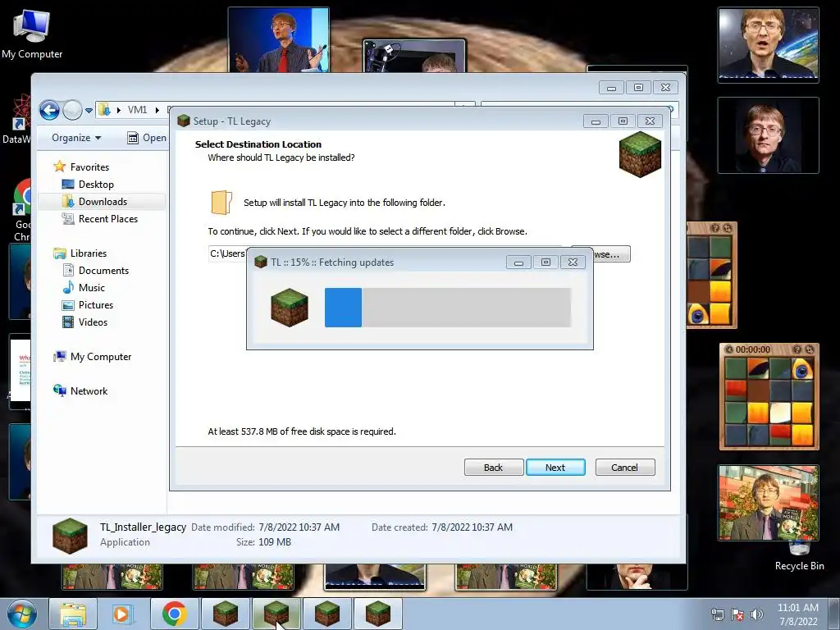Click Open in Explorer toolbar
This screenshot has width=840, height=630.
pos(147,138)
